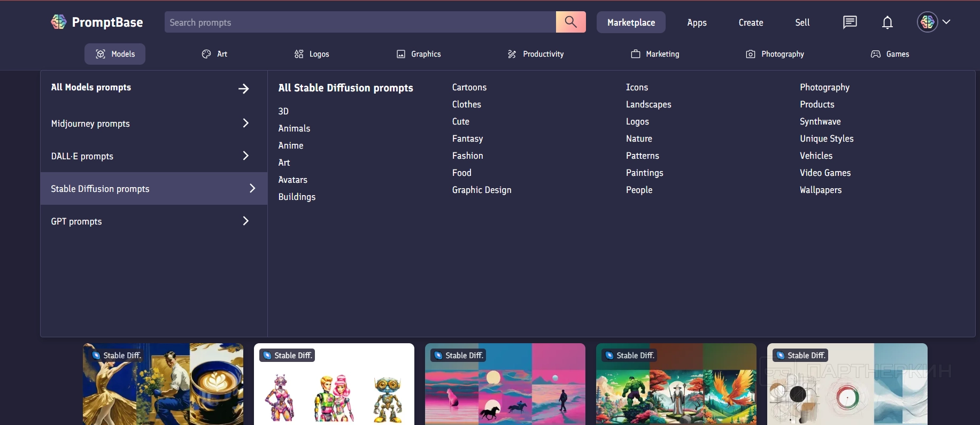980x425 pixels.
Task: Open the pink sunset silhouettes thumbnail
Action: click(x=505, y=384)
